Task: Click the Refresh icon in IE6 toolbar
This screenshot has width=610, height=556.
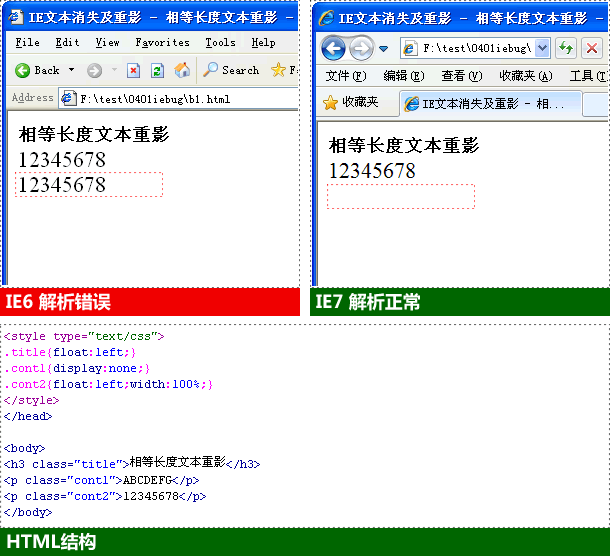Action: 157,70
